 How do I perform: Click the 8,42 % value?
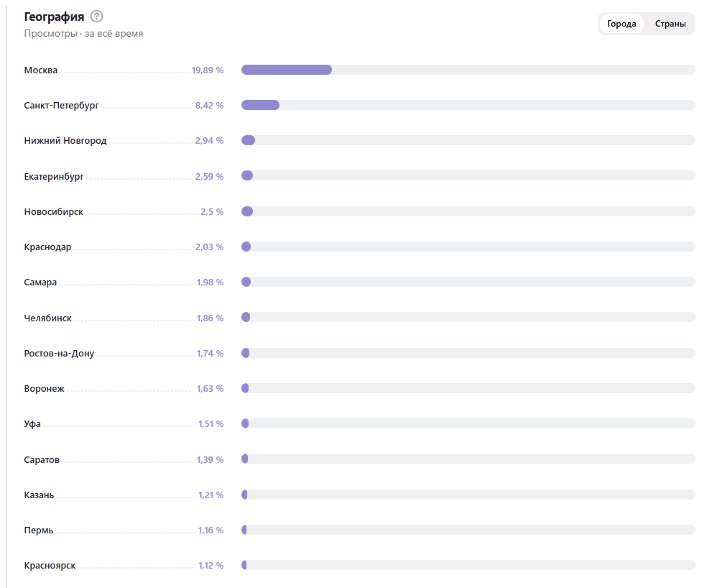pos(209,106)
